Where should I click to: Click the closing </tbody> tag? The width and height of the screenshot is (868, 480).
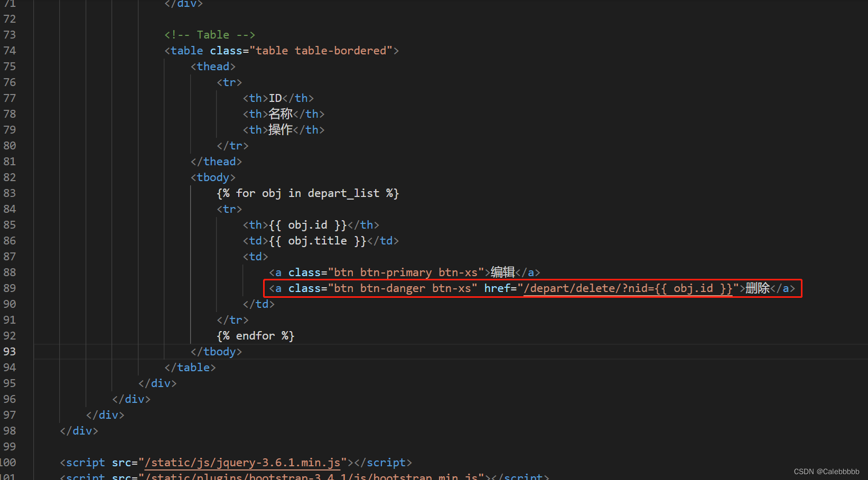point(216,352)
